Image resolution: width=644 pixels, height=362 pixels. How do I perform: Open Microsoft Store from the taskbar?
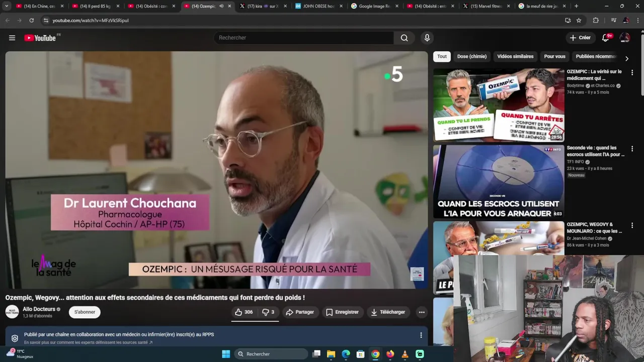coord(360,354)
